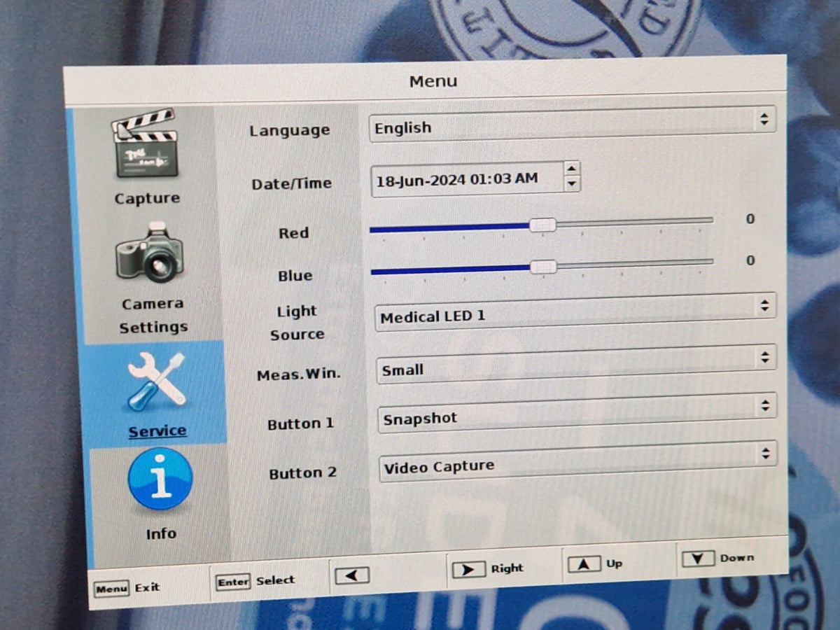
Task: Click the Language label
Action: (x=290, y=130)
